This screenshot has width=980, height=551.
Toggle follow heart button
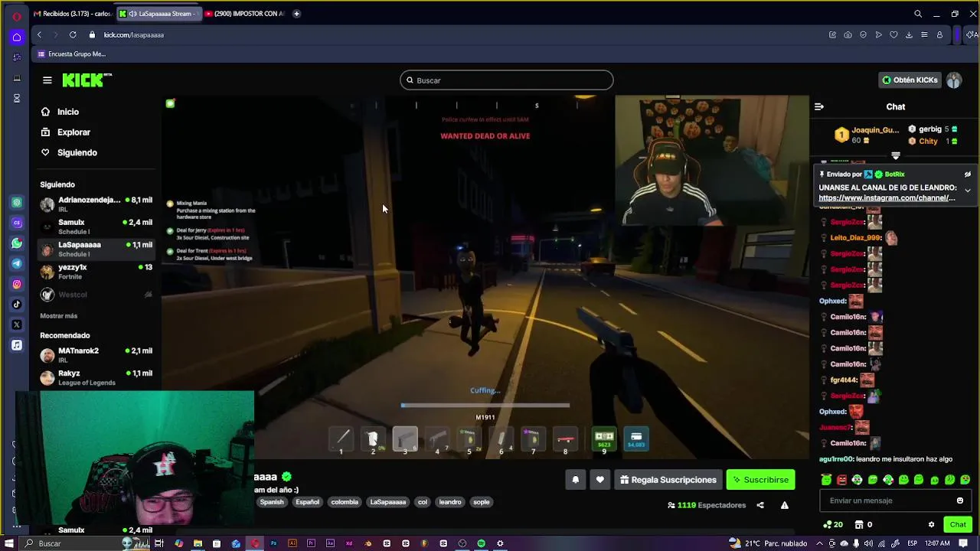click(x=600, y=480)
